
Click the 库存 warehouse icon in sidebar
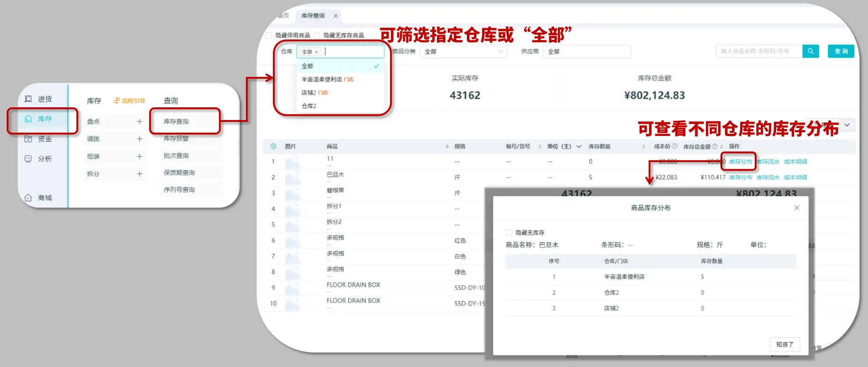click(x=28, y=119)
